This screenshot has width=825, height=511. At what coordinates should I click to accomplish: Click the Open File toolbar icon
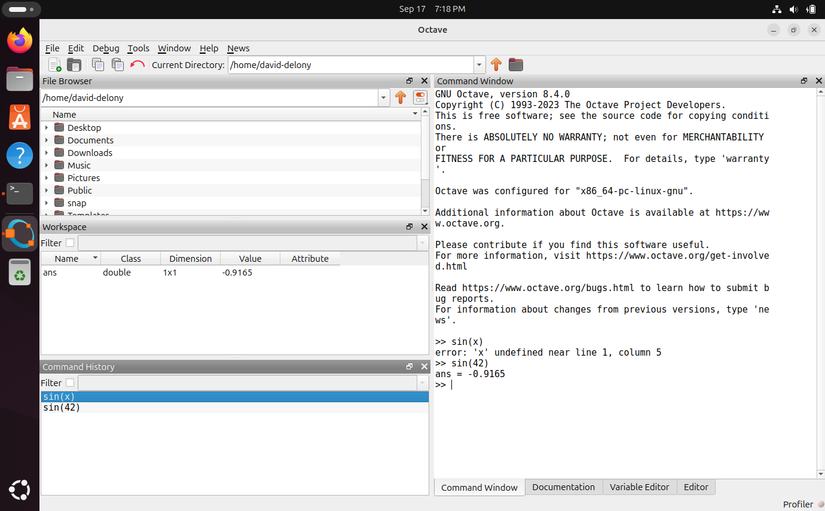pos(74,65)
